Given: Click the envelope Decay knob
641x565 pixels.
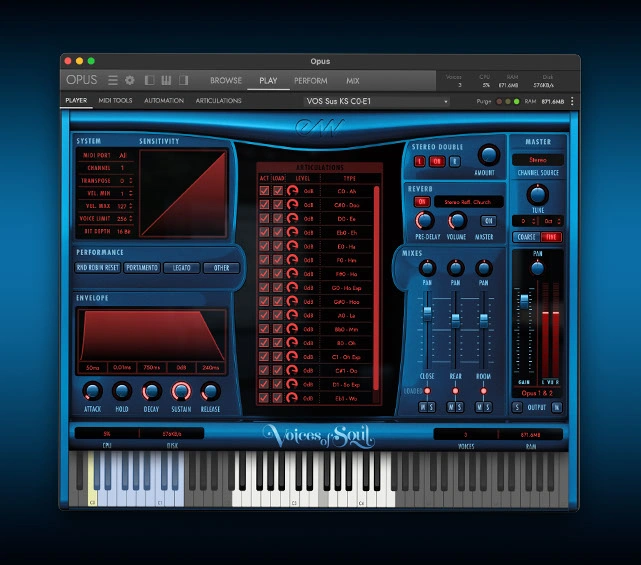Looking at the screenshot, I should pyautogui.click(x=151, y=391).
